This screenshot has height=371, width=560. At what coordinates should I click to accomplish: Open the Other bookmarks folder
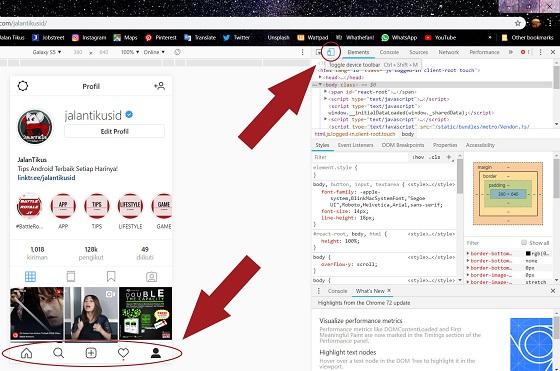tap(527, 37)
